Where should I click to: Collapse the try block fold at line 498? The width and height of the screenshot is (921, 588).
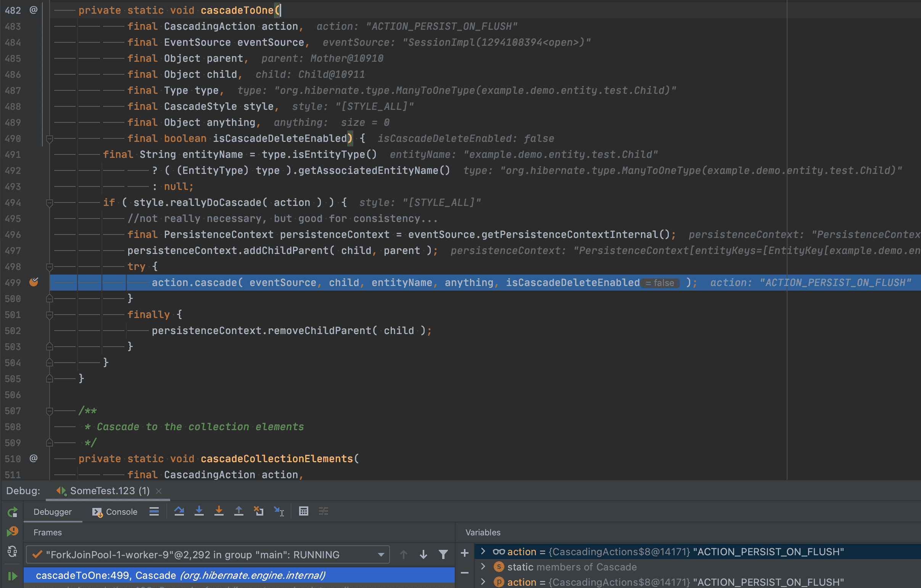pos(49,267)
